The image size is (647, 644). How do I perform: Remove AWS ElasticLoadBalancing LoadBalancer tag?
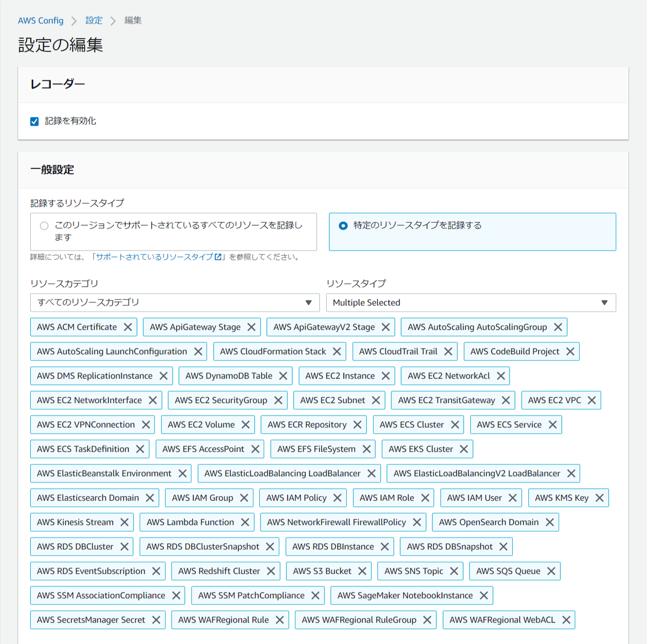pyautogui.click(x=371, y=473)
